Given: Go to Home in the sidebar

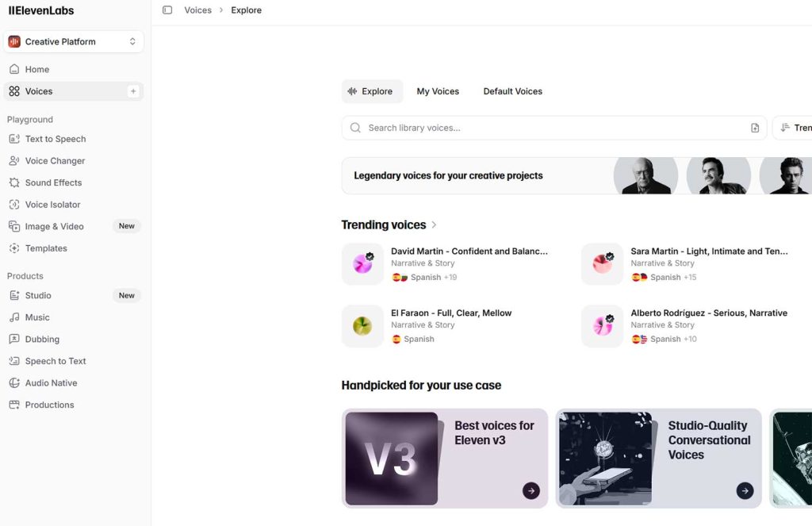Looking at the screenshot, I should (x=74, y=70).
